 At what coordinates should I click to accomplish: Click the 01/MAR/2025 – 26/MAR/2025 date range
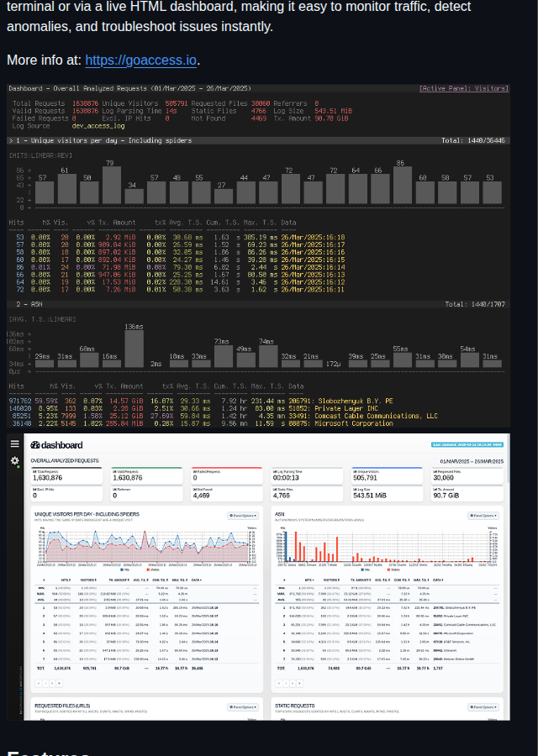(472, 461)
